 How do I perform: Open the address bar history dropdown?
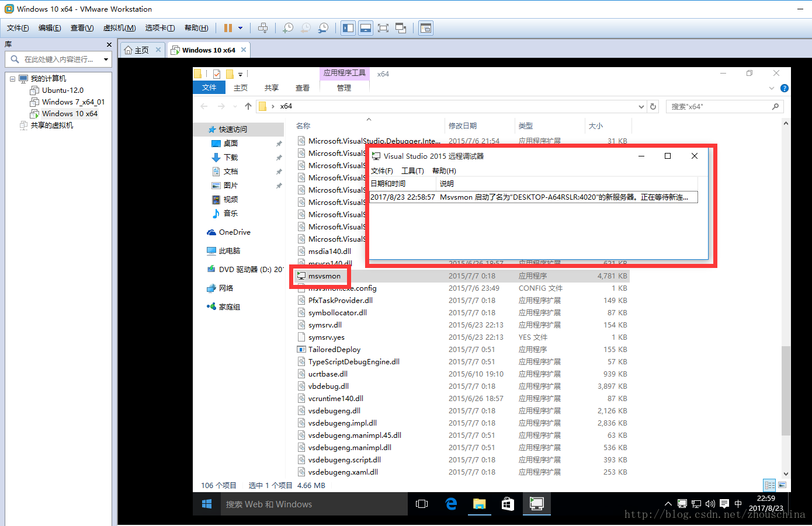pos(641,106)
